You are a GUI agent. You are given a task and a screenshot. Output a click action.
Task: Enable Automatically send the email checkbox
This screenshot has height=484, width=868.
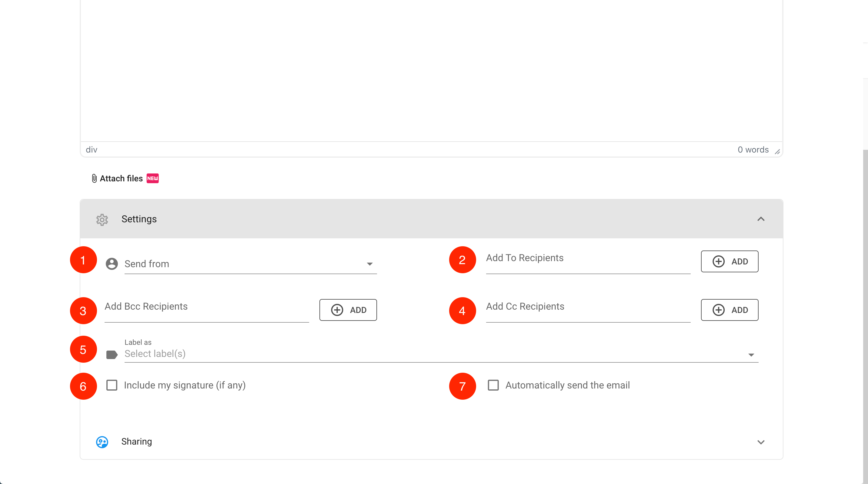tap(493, 385)
